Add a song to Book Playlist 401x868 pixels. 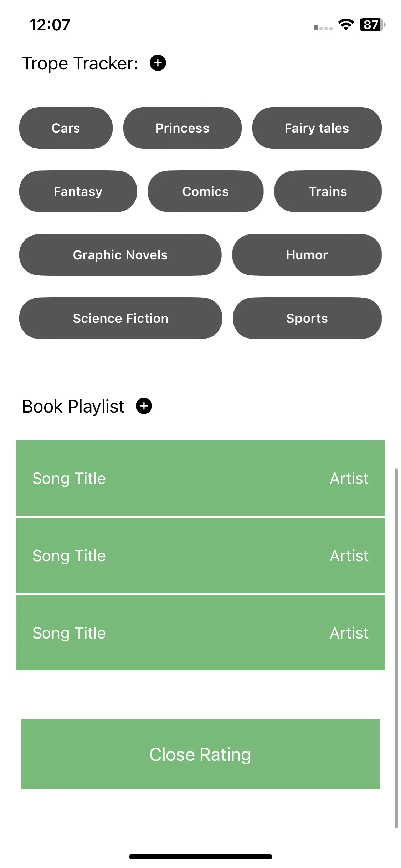[x=144, y=406]
